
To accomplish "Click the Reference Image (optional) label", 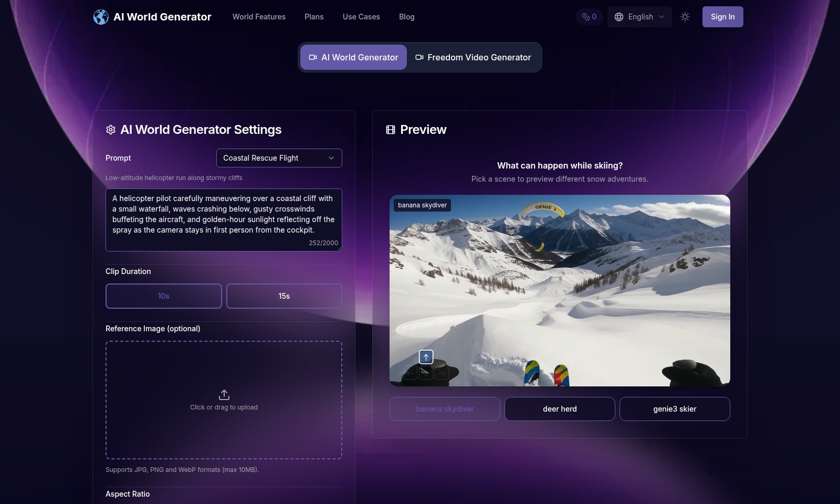I will [x=153, y=329].
